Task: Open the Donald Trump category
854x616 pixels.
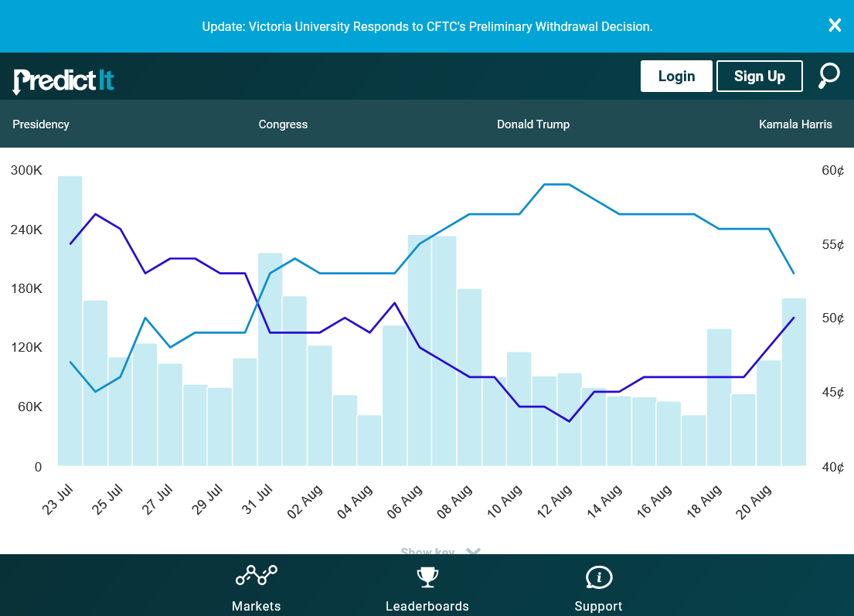Action: (533, 124)
